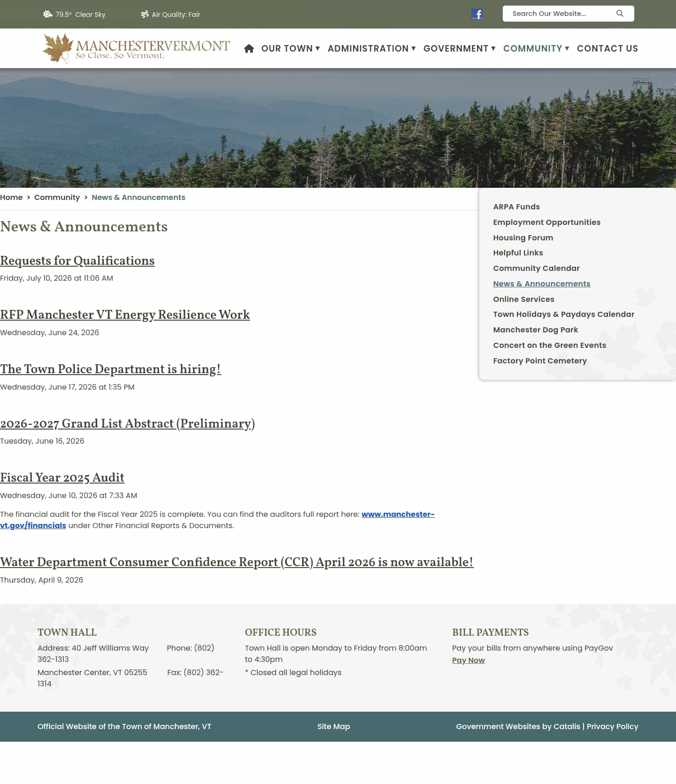The width and height of the screenshot is (676, 784).
Task: Open Town Holidays & Paydays Calendar
Action: [563, 314]
